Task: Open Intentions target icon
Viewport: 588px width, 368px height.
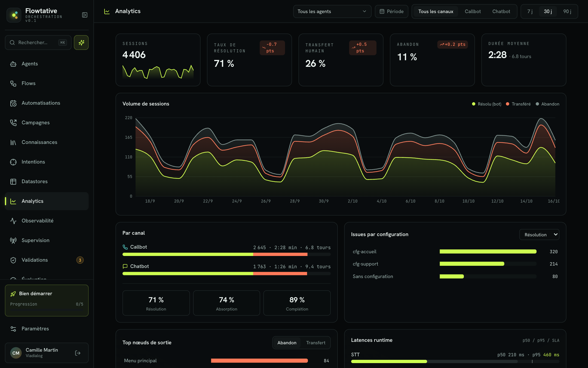Action: click(13, 162)
